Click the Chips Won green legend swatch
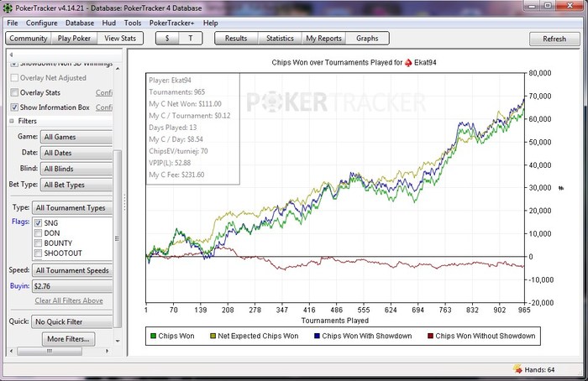The image size is (588, 381). (x=153, y=336)
